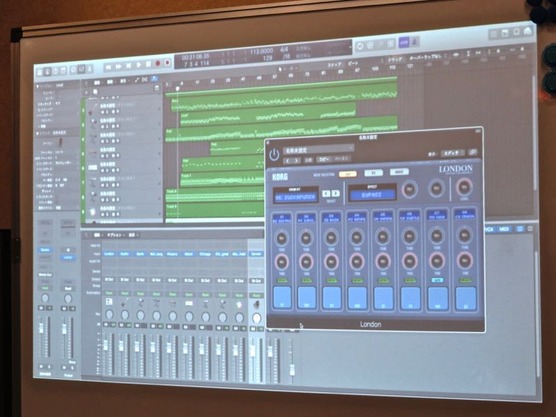Select the middle mode selector button
This screenshot has width=556, height=417.
[x=374, y=173]
